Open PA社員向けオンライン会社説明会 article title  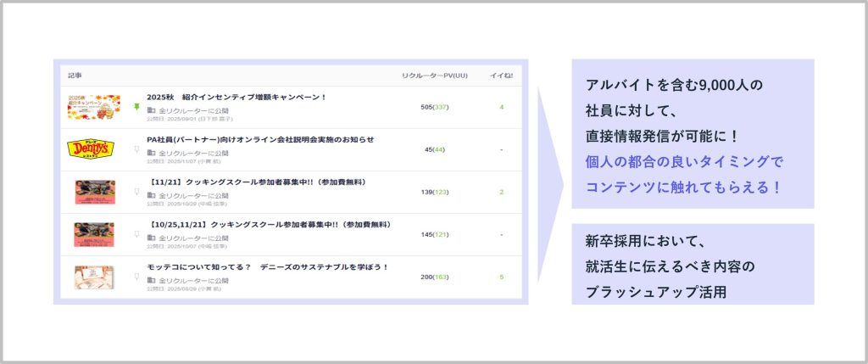259,139
